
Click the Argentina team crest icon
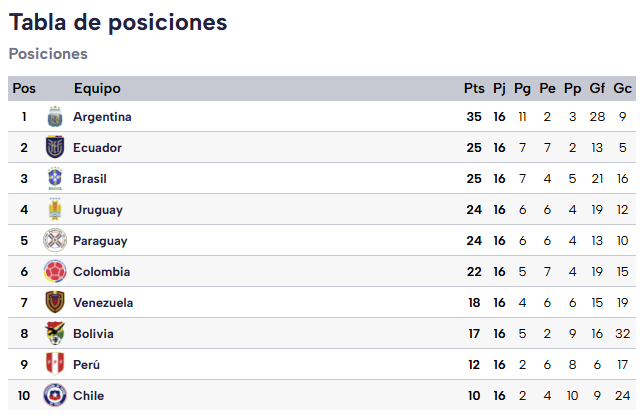(x=55, y=117)
